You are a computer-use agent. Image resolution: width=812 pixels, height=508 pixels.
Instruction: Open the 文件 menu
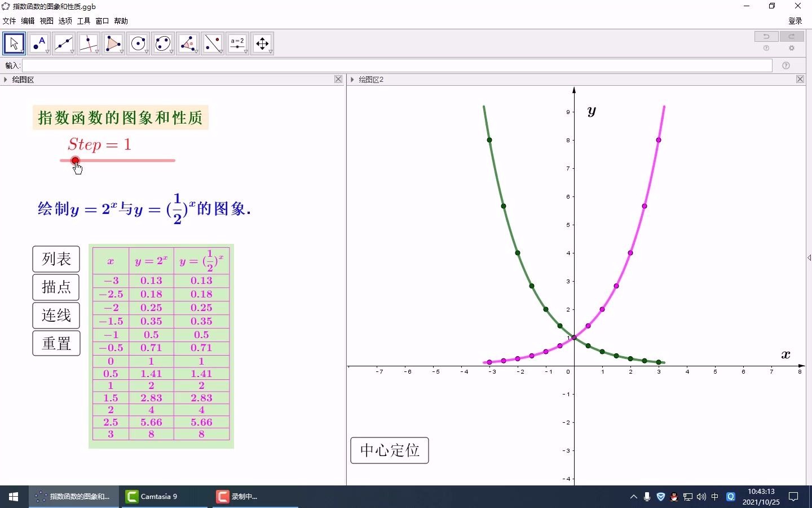coord(9,21)
